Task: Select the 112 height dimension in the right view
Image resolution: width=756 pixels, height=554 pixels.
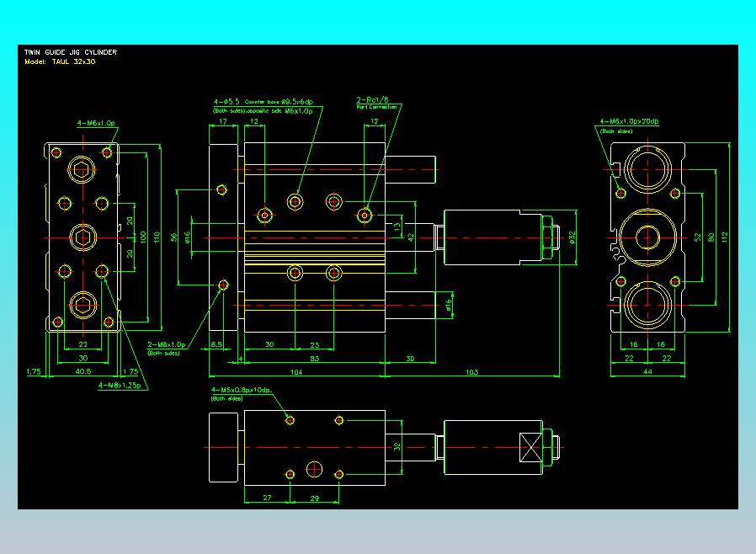Action: 724,237
